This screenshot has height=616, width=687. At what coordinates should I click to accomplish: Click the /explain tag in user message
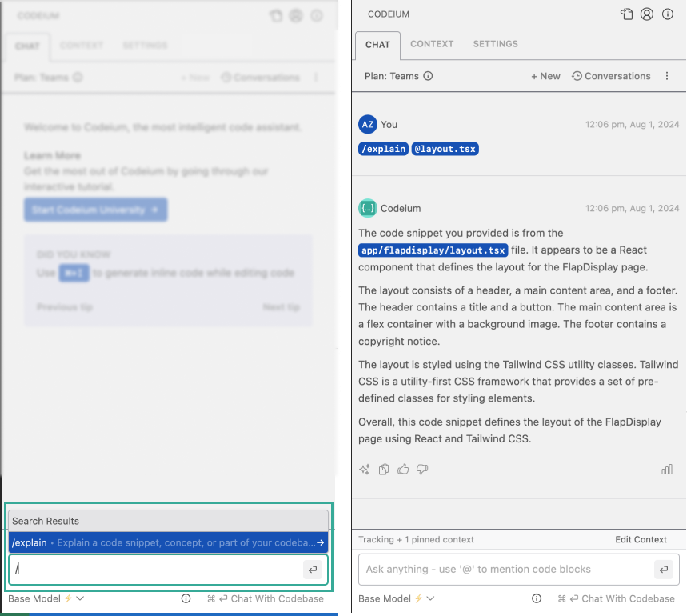(383, 149)
